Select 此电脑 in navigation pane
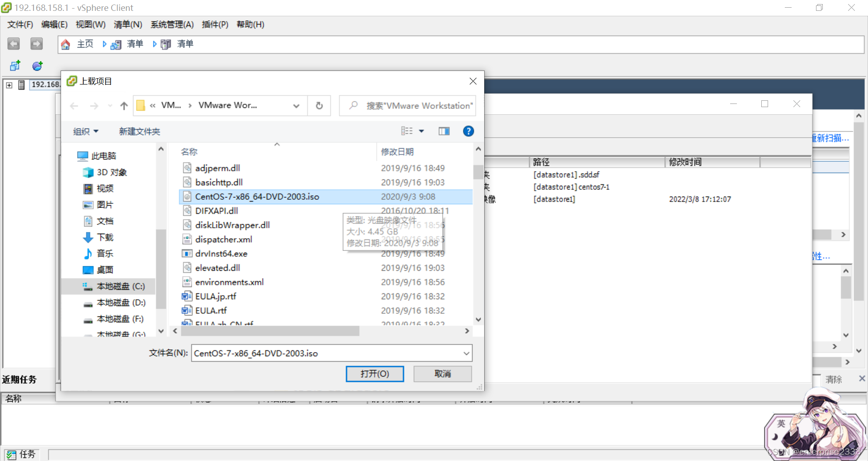 click(96, 156)
